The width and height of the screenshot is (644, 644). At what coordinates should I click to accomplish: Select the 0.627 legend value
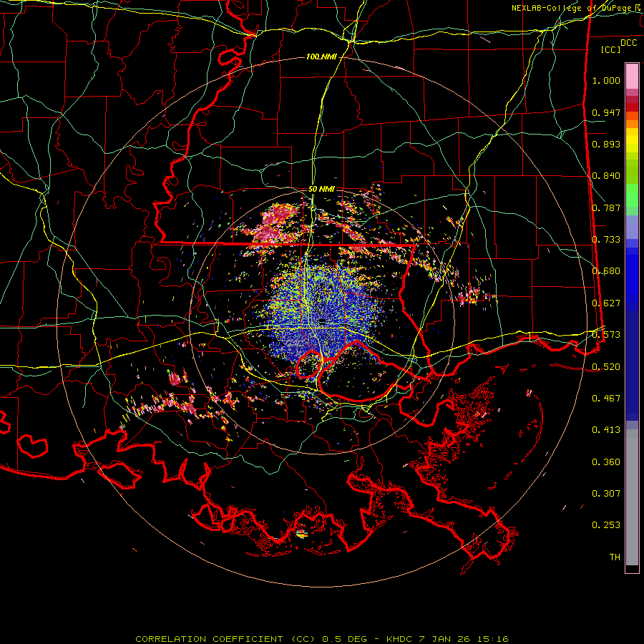pyautogui.click(x=606, y=303)
